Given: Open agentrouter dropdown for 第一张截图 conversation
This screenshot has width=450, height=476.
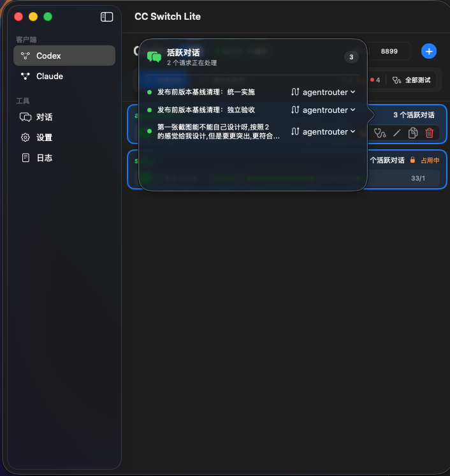Looking at the screenshot, I should (323, 131).
